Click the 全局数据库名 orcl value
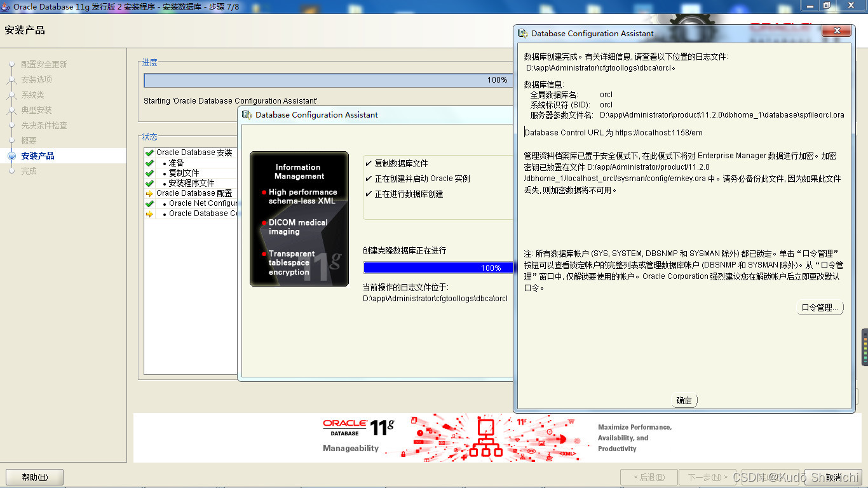The height and width of the screenshot is (488, 868). pyautogui.click(x=606, y=95)
